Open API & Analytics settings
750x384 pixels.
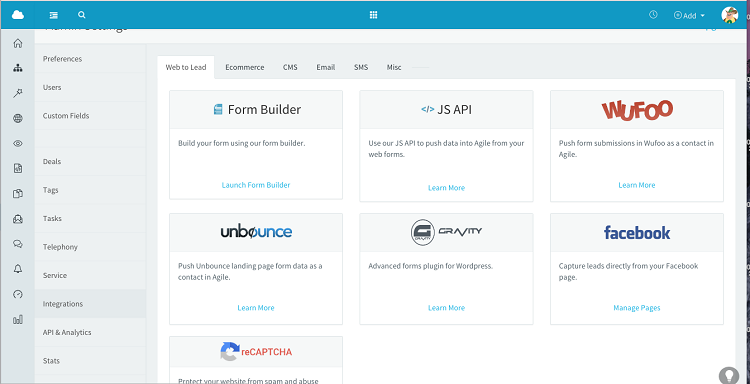click(x=90, y=332)
